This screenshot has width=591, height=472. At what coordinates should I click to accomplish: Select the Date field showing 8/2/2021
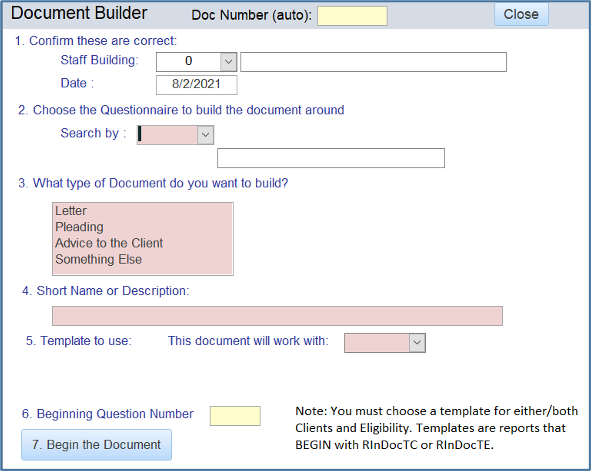[x=197, y=84]
